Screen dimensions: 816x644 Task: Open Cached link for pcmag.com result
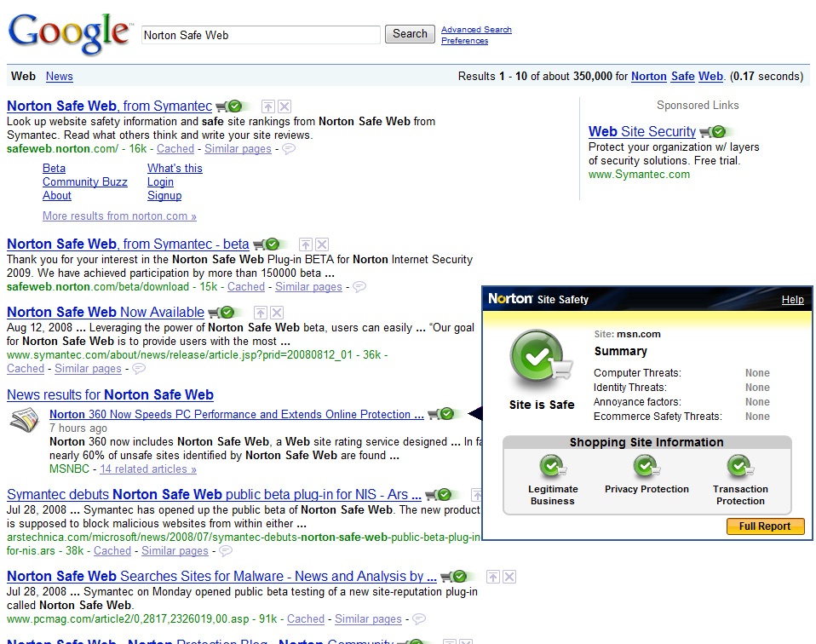[x=306, y=619]
